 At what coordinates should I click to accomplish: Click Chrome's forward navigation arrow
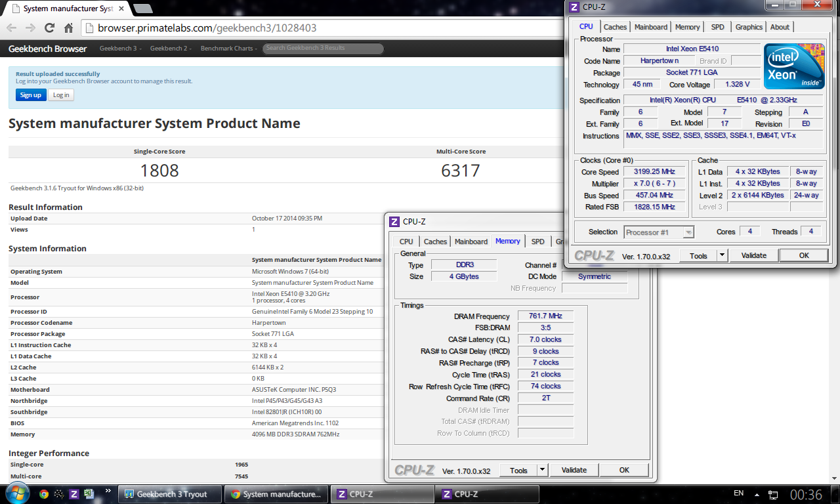coord(30,28)
